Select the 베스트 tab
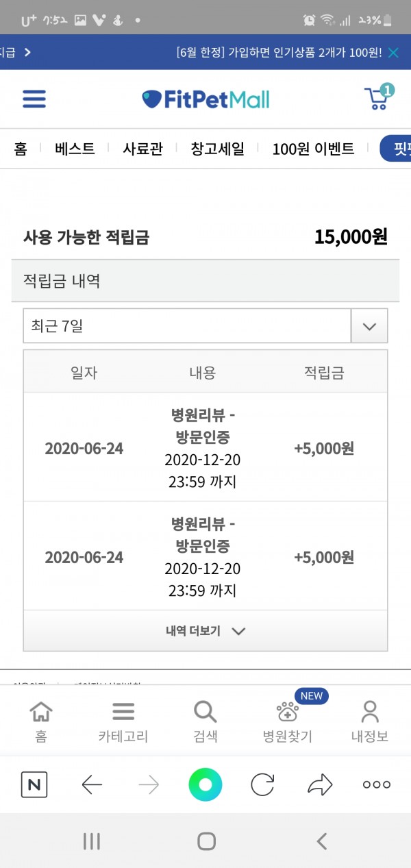 [x=75, y=149]
